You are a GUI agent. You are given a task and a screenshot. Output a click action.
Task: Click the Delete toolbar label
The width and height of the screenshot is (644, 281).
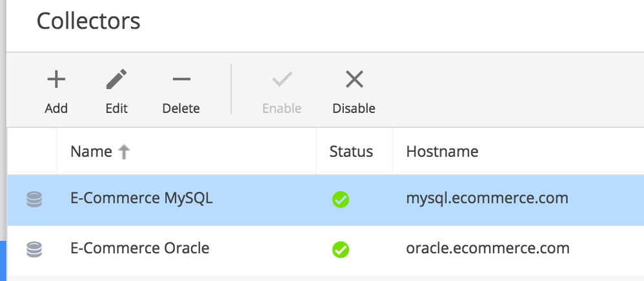pos(181,109)
